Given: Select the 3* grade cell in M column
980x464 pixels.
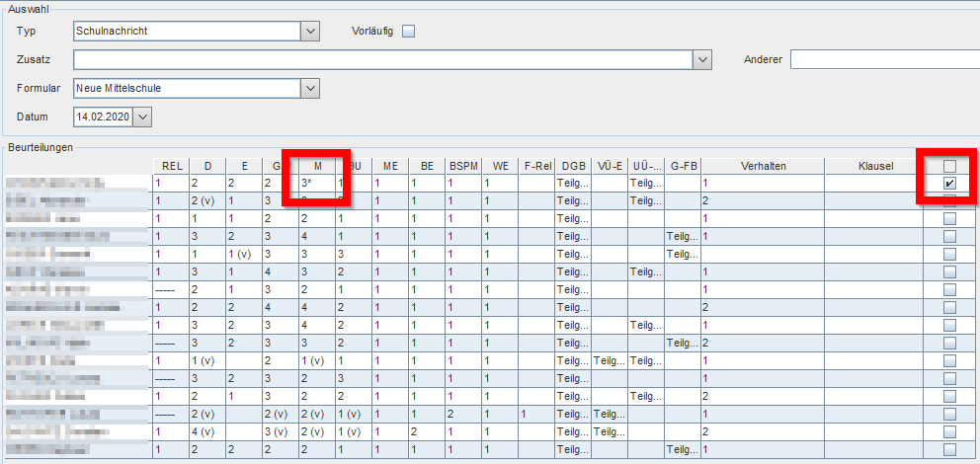Looking at the screenshot, I should 317,183.
